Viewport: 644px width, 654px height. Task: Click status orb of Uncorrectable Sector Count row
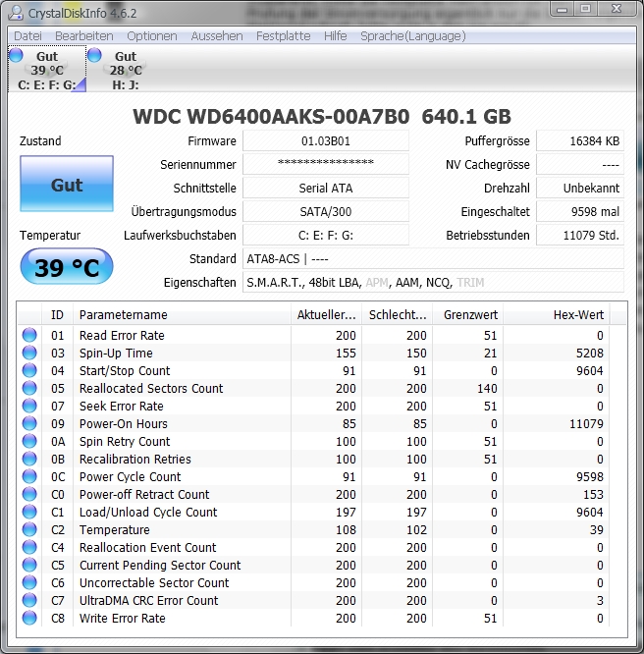tap(29, 582)
